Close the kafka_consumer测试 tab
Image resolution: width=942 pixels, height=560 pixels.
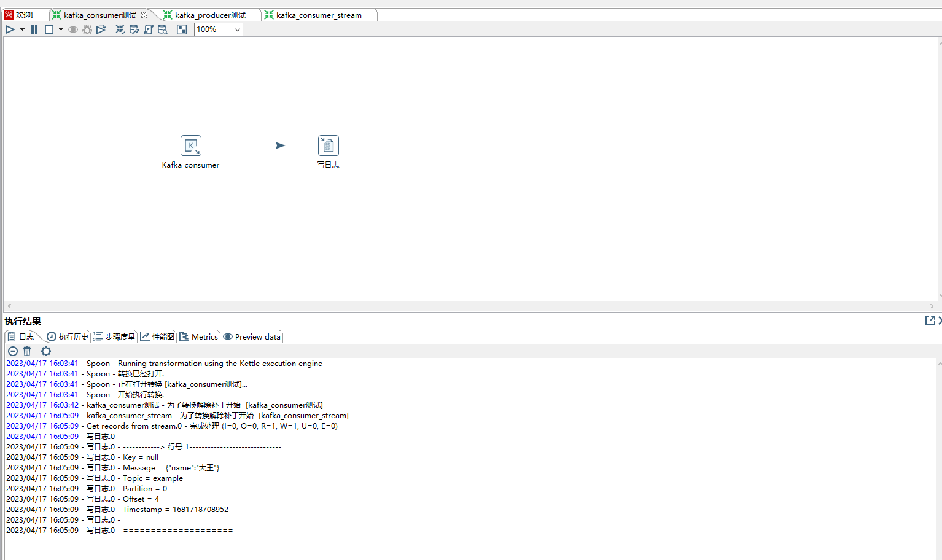tap(144, 15)
